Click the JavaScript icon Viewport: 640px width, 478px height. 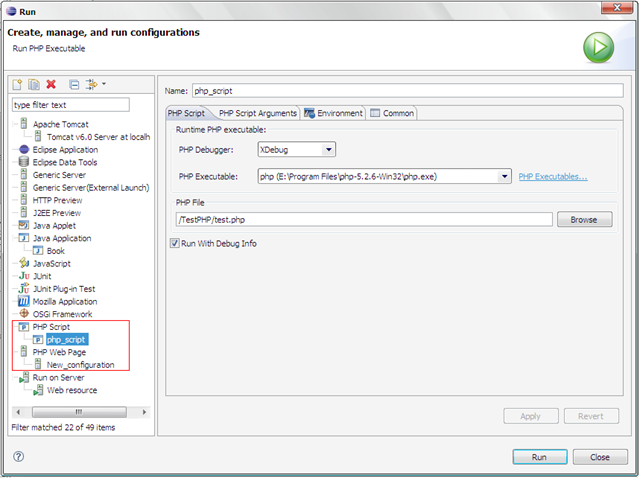click(24, 263)
